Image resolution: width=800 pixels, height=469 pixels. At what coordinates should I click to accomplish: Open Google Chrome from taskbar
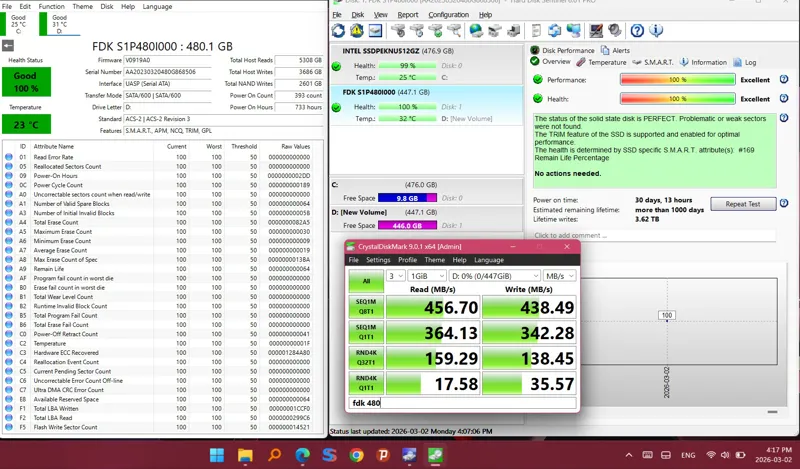(x=357, y=455)
